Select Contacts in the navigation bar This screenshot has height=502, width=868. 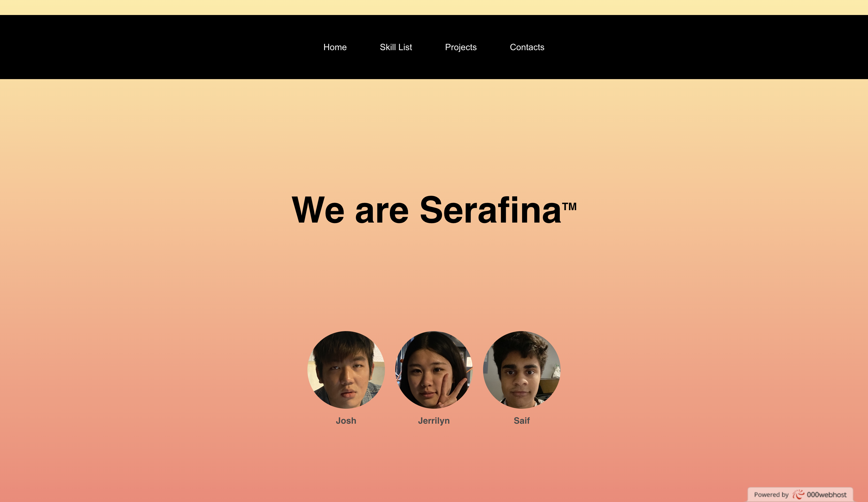coord(527,47)
